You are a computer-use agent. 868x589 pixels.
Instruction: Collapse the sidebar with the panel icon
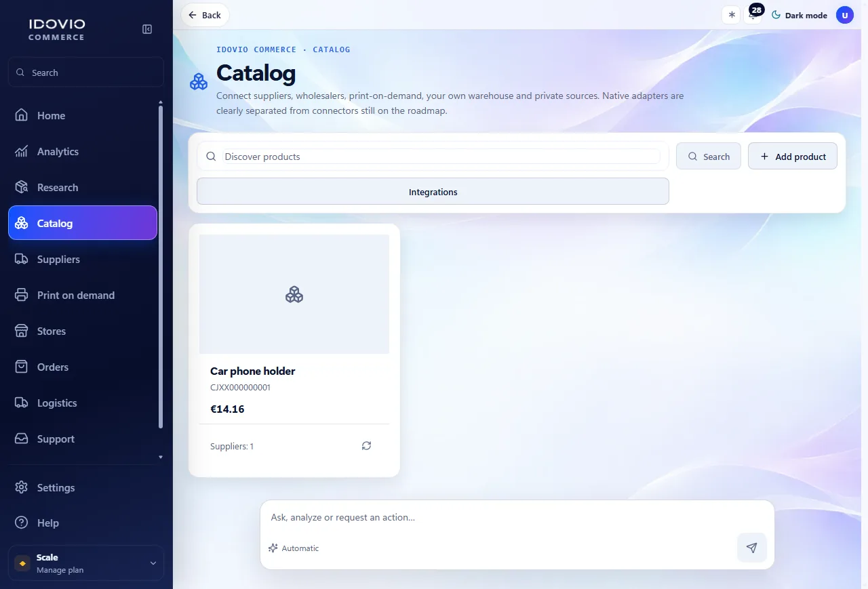(147, 29)
